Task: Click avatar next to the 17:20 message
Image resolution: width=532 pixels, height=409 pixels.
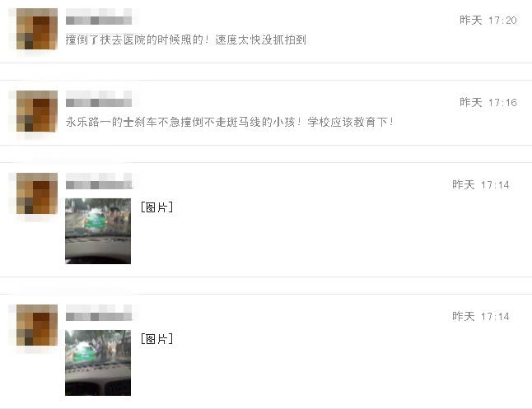Action: [36, 29]
